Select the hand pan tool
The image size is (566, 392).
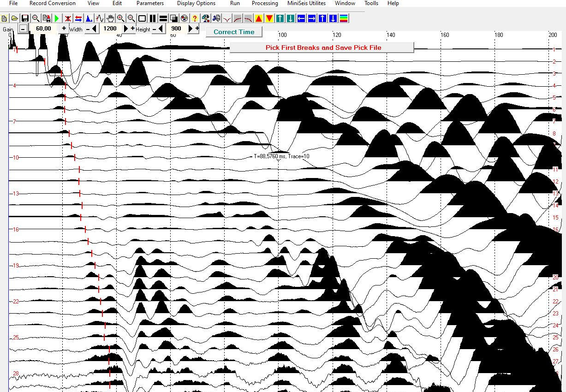[x=110, y=18]
